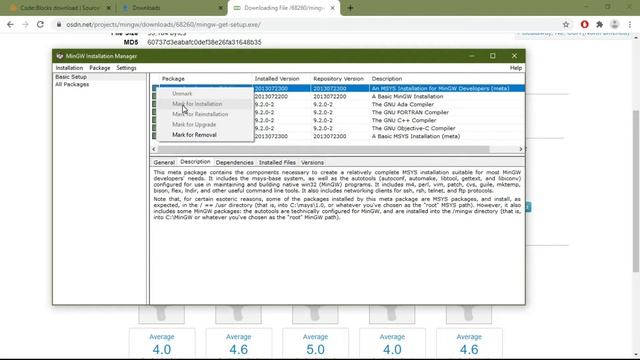Choose Mark for Installation
This screenshot has height=360, width=640.
pyautogui.click(x=197, y=104)
